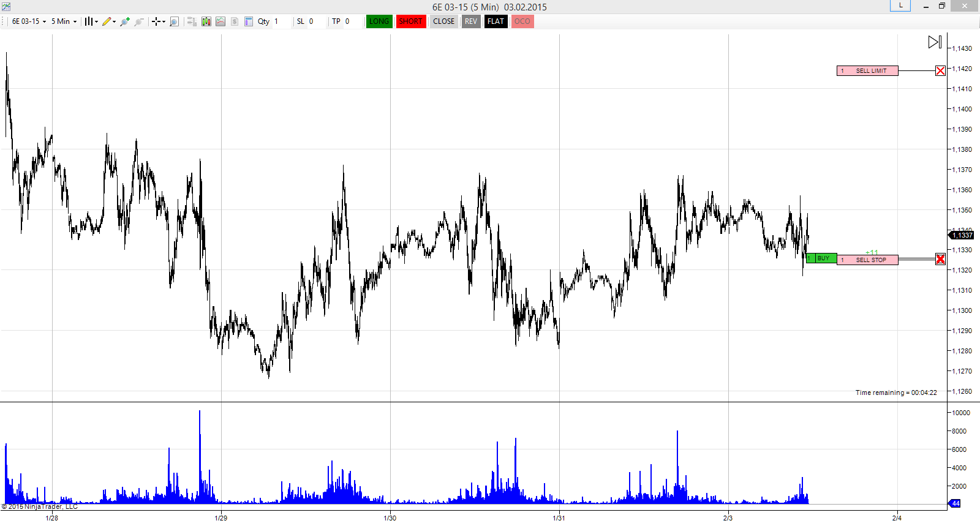Expand the chart style dropdown arrow
This screenshot has height=526, width=980.
click(x=96, y=21)
